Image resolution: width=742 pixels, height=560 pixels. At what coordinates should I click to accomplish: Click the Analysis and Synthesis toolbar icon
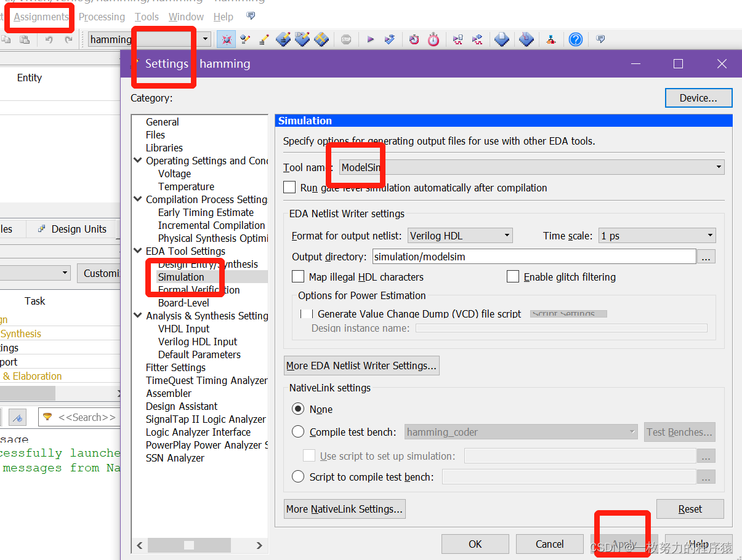pyautogui.click(x=389, y=39)
